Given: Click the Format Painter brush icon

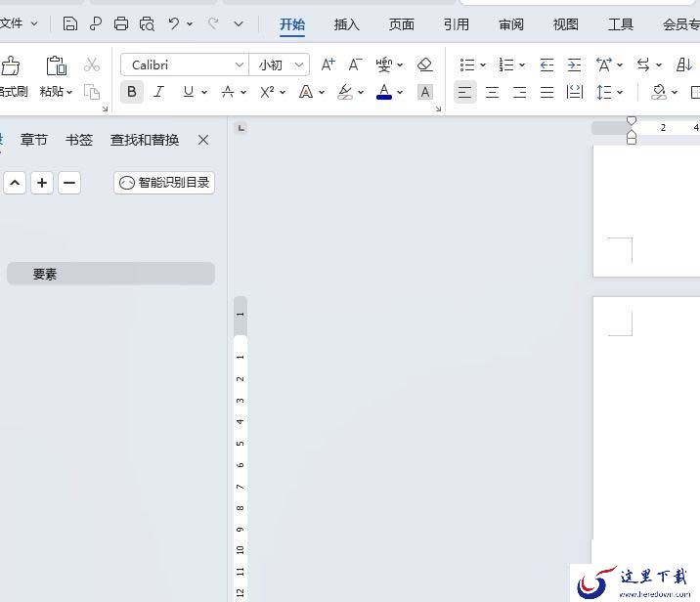Looking at the screenshot, I should pyautogui.click(x=11, y=66).
